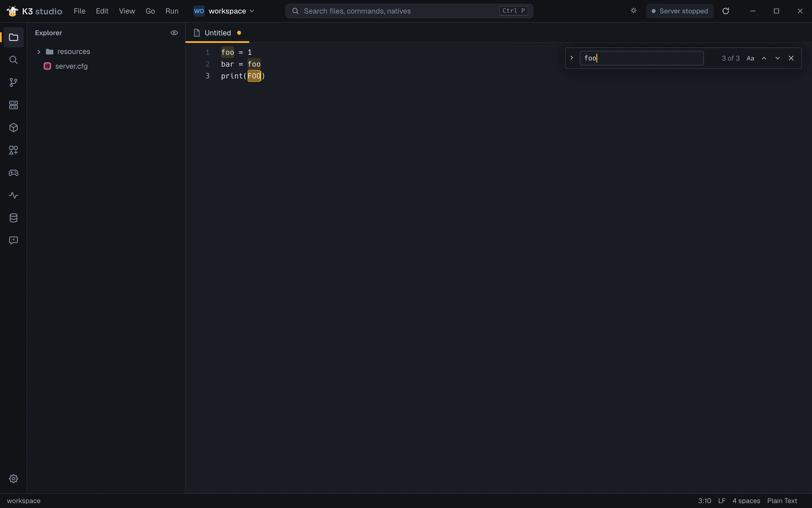Open the Search sidebar panel
Screen dimensions: 812x508
click(x=13, y=60)
